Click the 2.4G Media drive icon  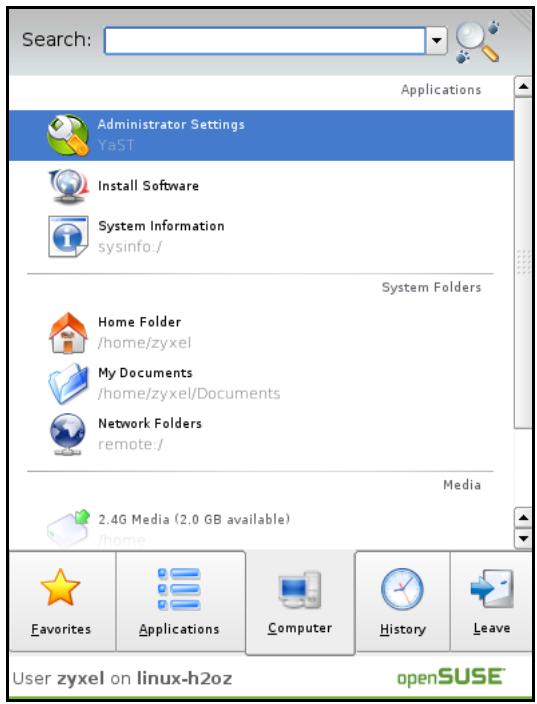[68, 527]
